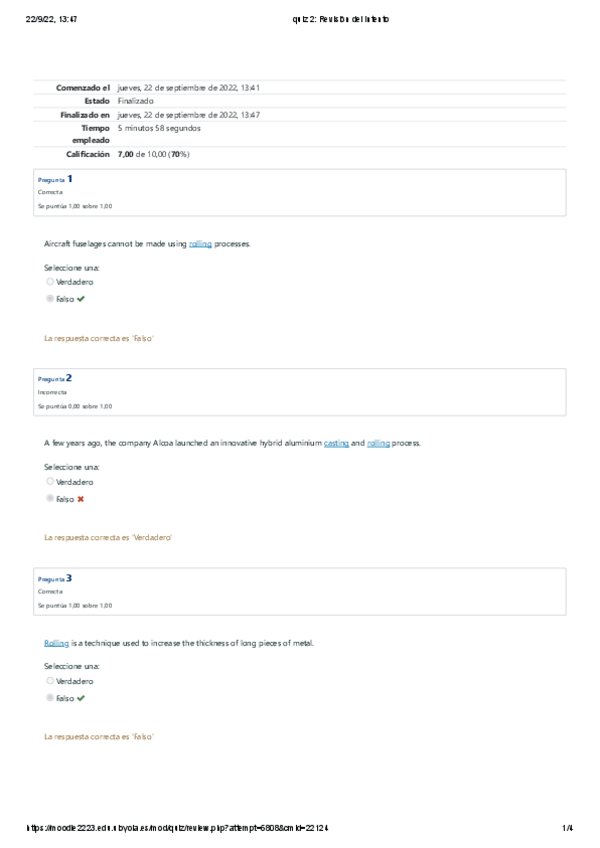Follow the "Rolling" link starting question 3
Viewport: 600px width, 848px height.
tap(56, 643)
